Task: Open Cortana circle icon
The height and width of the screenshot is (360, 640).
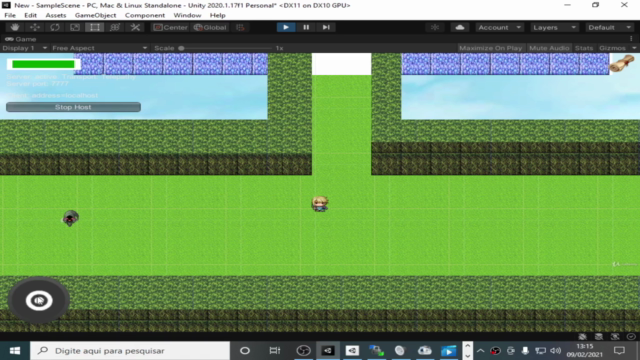Action: pyautogui.click(x=245, y=351)
